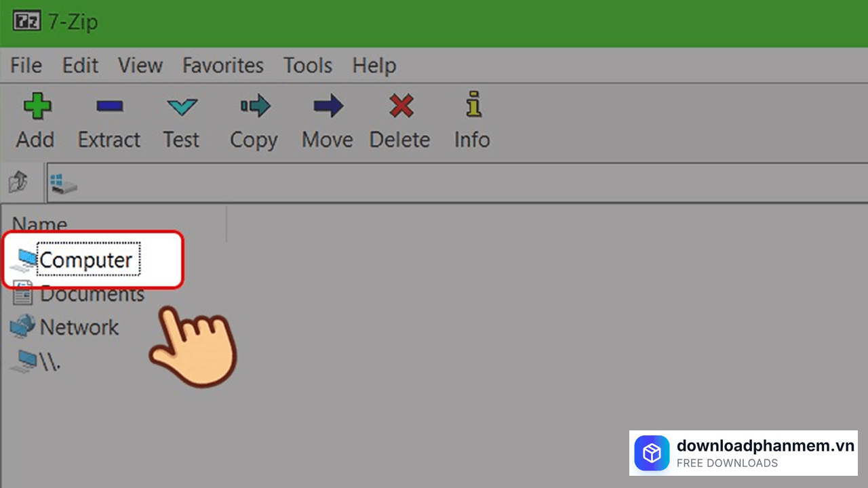Open the Edit menu
The width and height of the screenshot is (868, 488).
click(80, 66)
